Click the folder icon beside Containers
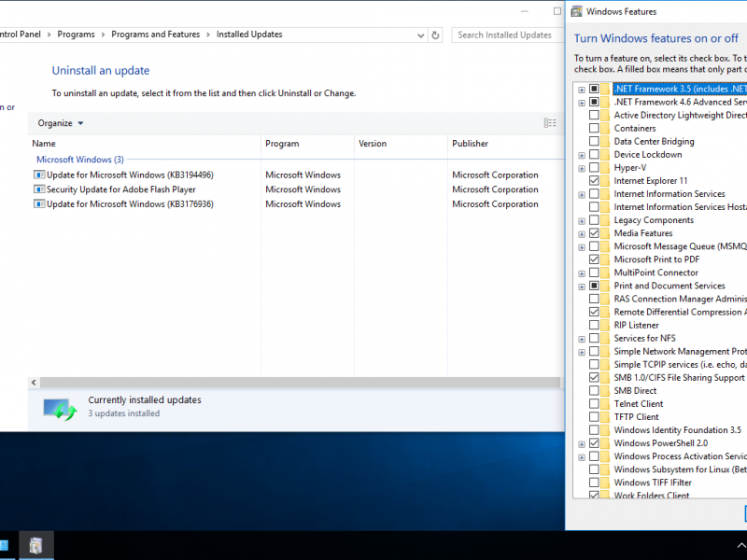Screen dimensions: 747x560 pyautogui.click(x=605, y=128)
